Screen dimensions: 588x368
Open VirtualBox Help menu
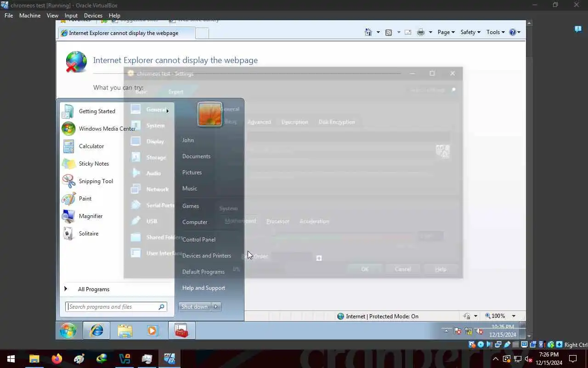[x=114, y=16]
